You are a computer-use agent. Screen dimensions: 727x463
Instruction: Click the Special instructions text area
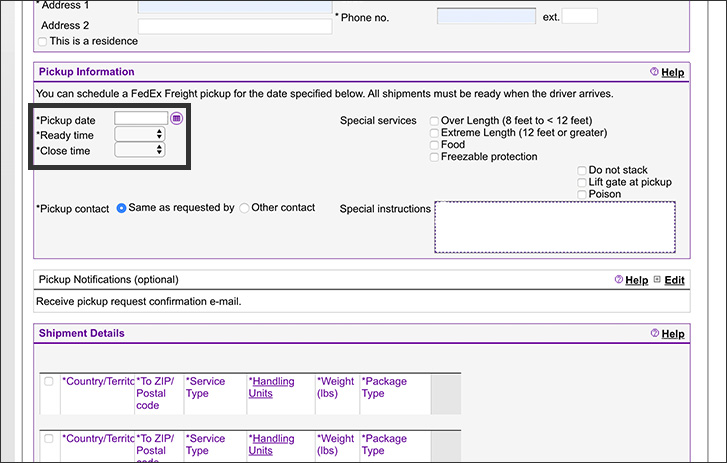click(555, 227)
